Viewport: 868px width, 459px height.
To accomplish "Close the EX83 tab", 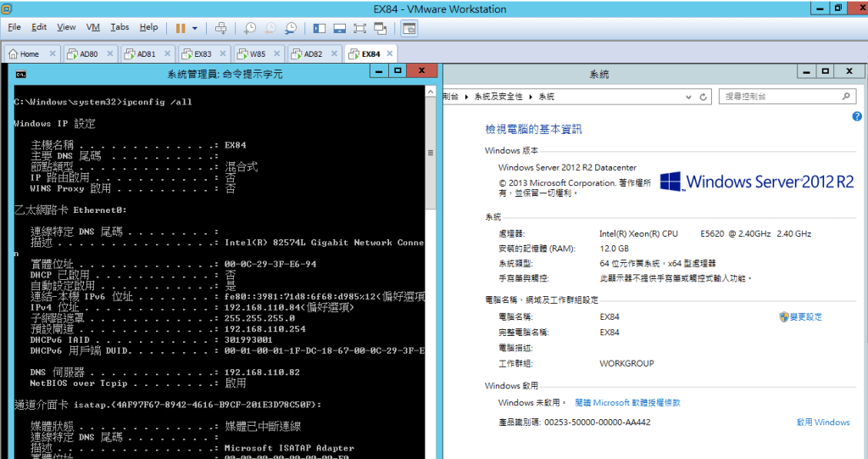I will coord(223,54).
